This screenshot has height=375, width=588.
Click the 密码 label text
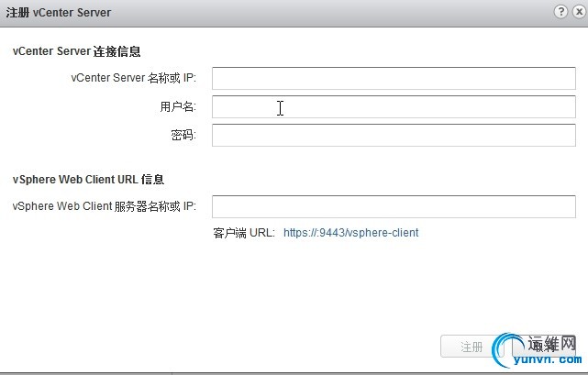tap(183, 135)
